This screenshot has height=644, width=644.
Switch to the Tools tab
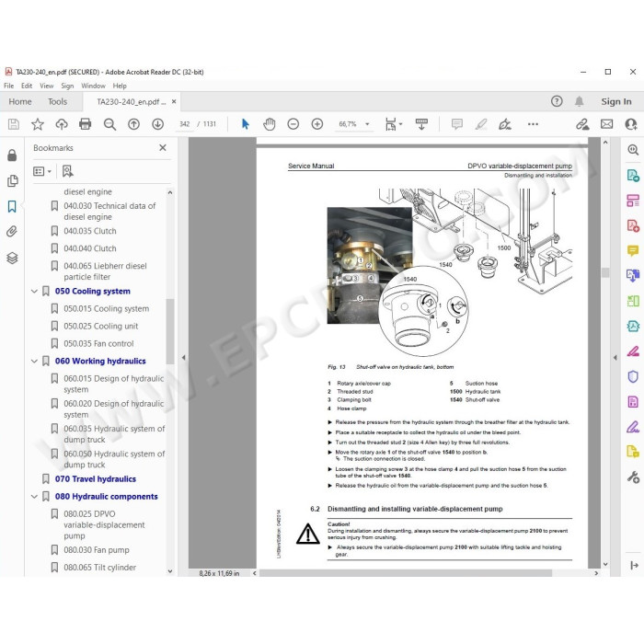click(x=57, y=101)
